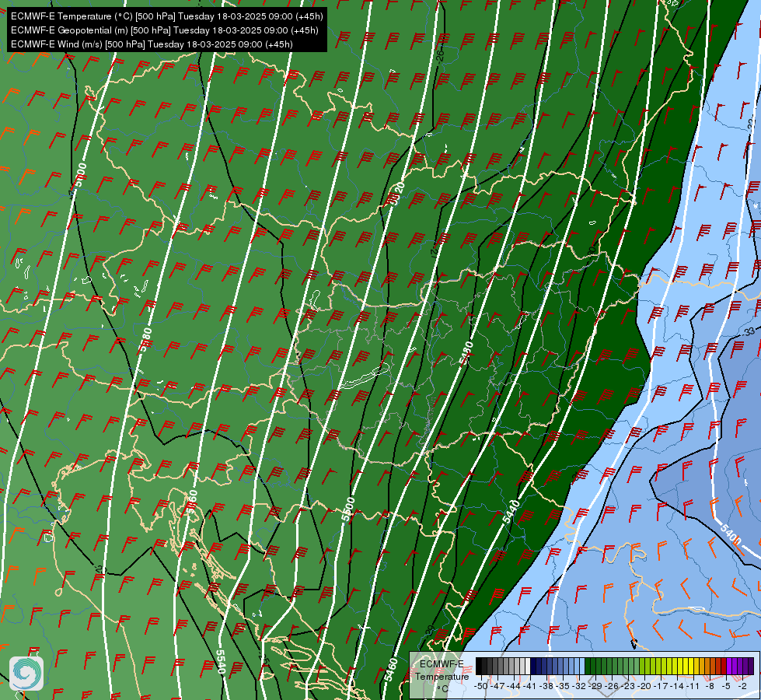Pick the white swatch just before -41

click(x=528, y=666)
